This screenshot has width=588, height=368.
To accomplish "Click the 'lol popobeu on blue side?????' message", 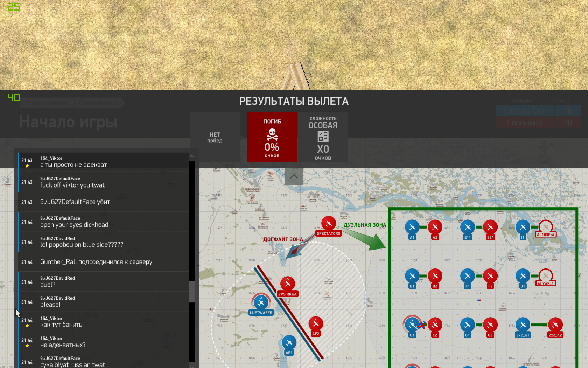I will point(103,242).
